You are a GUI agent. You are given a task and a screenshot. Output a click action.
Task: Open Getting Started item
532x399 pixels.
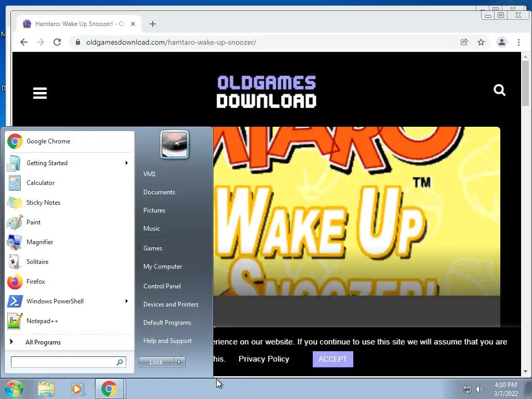pyautogui.click(x=70, y=163)
